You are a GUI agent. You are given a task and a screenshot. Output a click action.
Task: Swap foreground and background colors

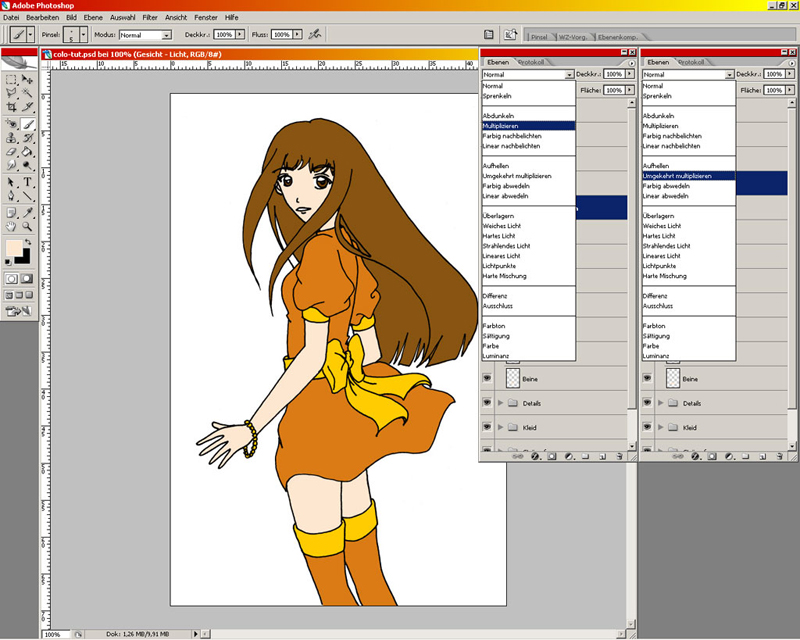tap(28, 242)
